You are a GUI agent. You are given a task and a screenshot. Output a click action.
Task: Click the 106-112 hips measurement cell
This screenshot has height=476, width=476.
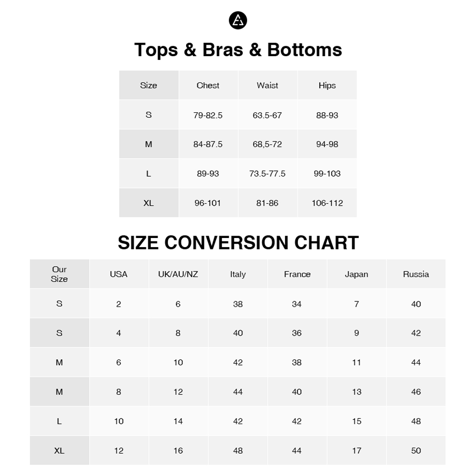(x=327, y=203)
